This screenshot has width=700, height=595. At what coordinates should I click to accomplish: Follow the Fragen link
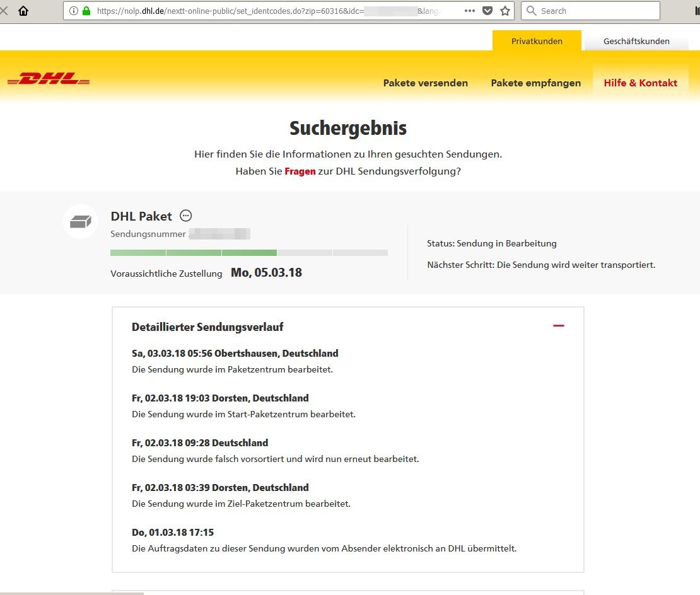pyautogui.click(x=300, y=171)
